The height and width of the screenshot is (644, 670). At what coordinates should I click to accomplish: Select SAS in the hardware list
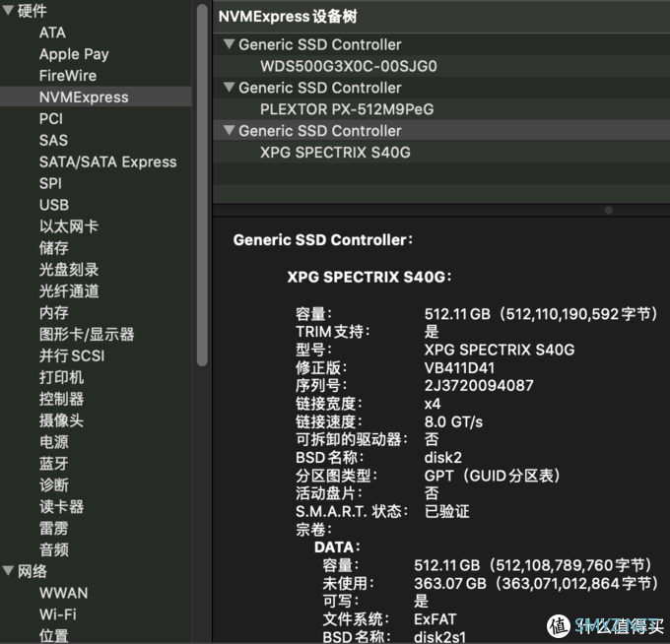pos(53,140)
